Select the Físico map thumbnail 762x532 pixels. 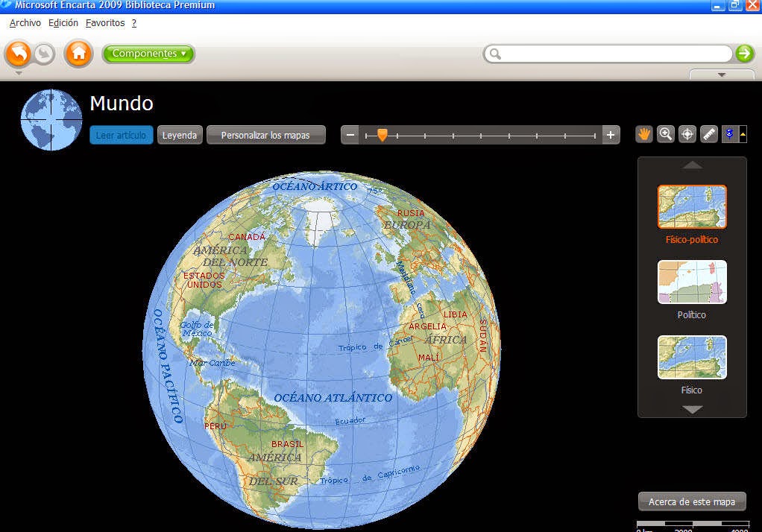tap(692, 357)
